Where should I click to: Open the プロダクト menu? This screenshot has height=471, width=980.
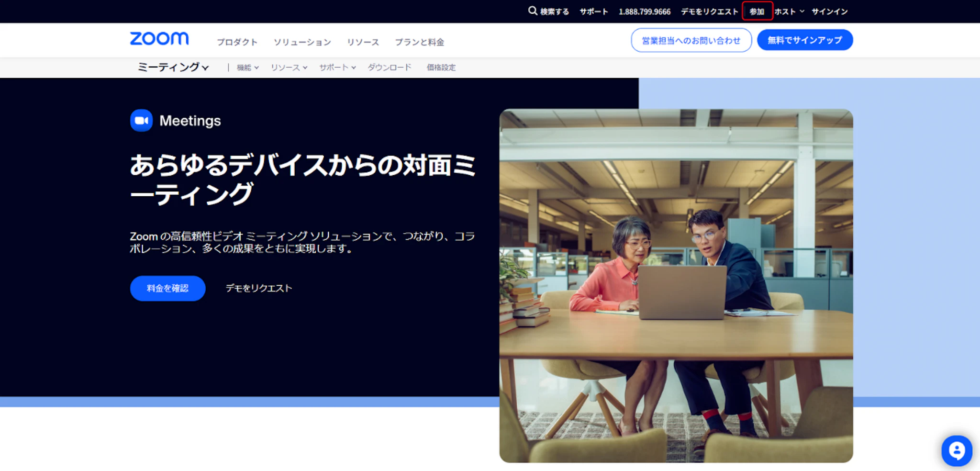pyautogui.click(x=237, y=42)
